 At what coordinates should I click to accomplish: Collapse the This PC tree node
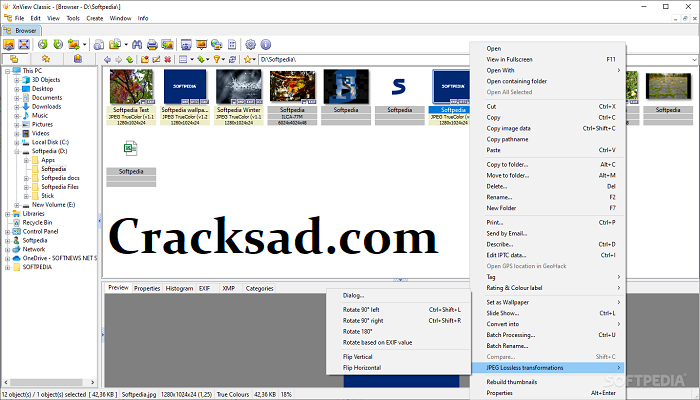pos(8,71)
